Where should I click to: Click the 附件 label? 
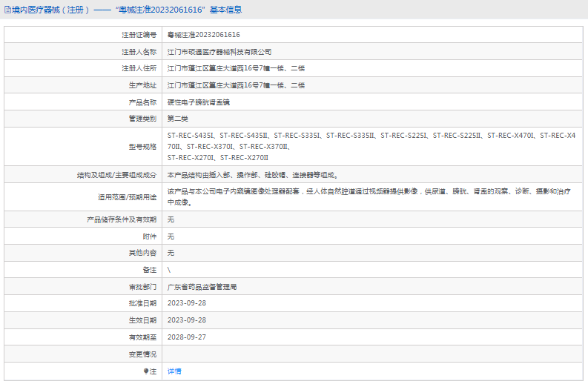(150, 236)
